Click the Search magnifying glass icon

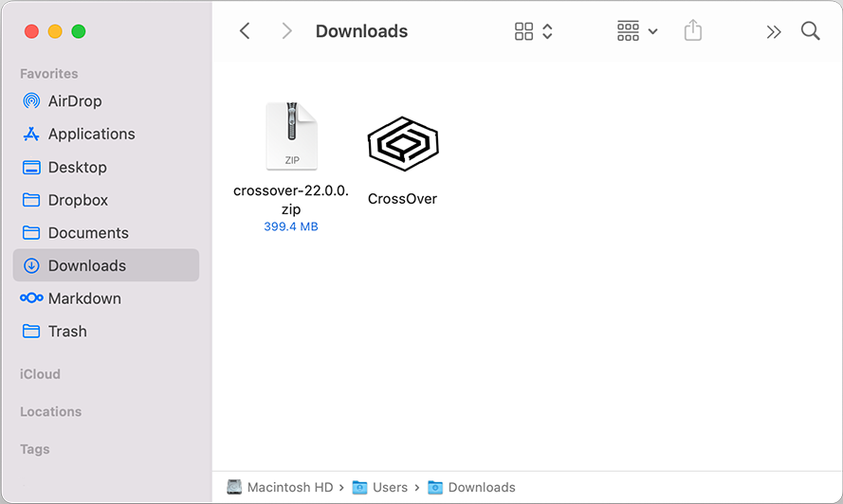[x=810, y=31]
